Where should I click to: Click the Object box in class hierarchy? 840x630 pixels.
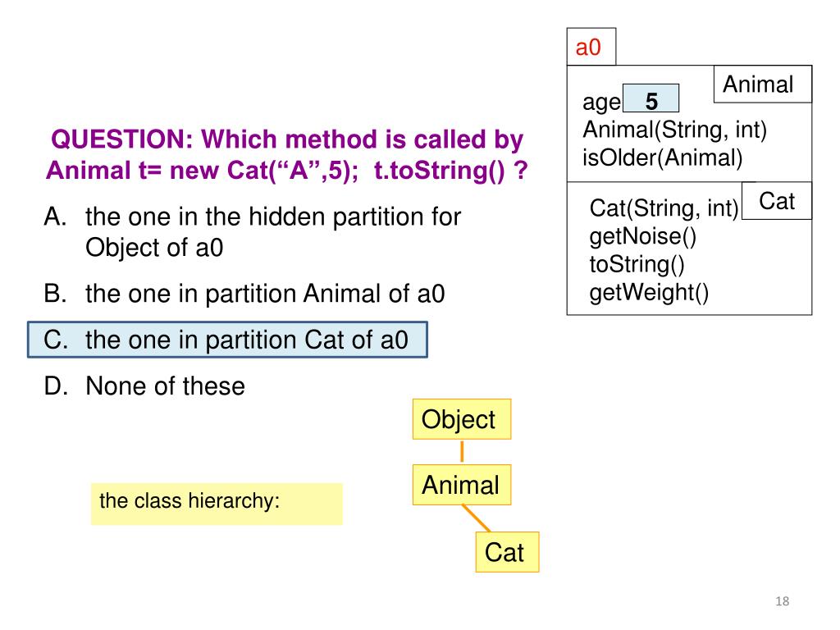462,419
